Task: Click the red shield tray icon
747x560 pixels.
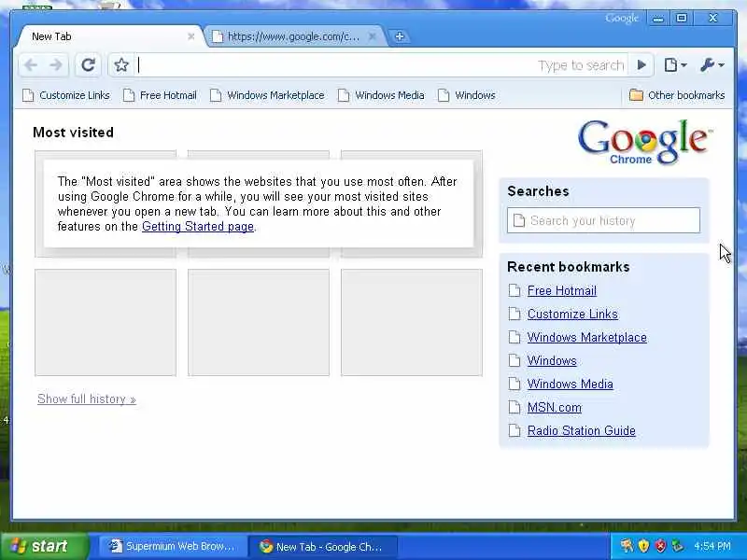Action: [661, 546]
